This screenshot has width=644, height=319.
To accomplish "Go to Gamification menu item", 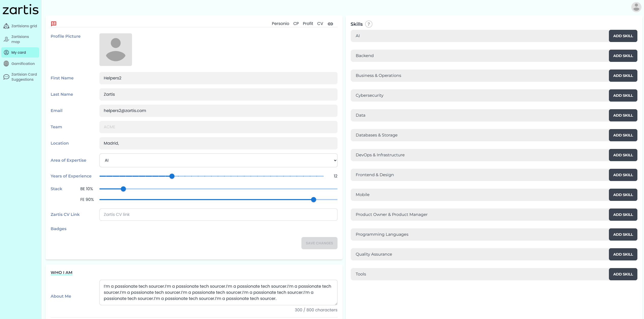I will pos(20,64).
